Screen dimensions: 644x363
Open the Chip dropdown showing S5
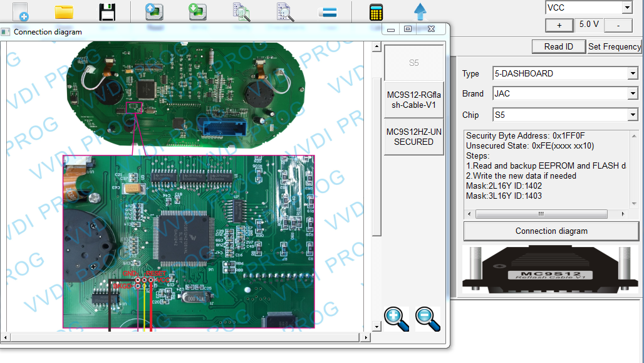(633, 115)
